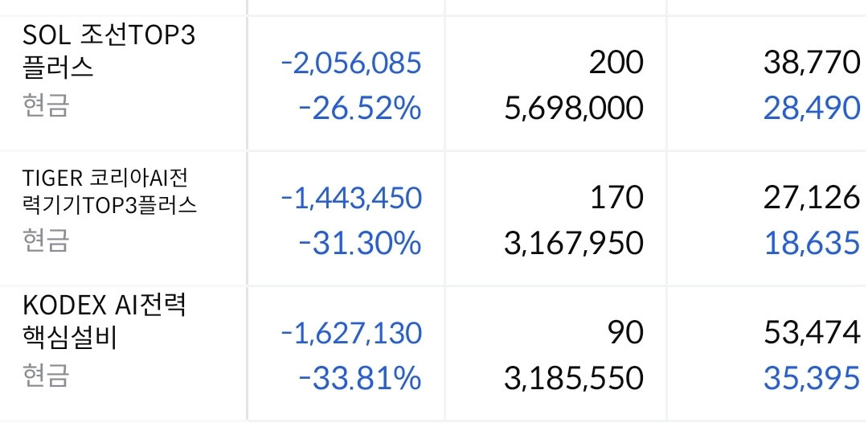Select the quantity 200 cell
The image size is (868, 427).
pyautogui.click(x=616, y=63)
